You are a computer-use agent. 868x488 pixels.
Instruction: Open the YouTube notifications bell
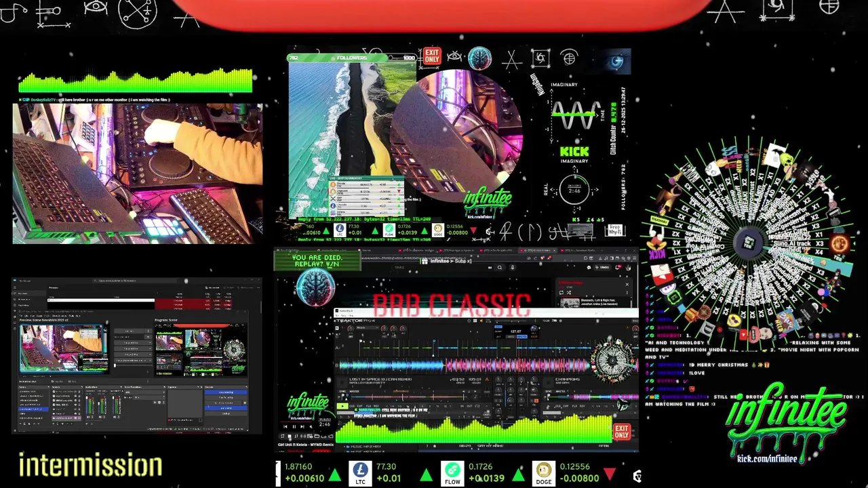click(618, 267)
